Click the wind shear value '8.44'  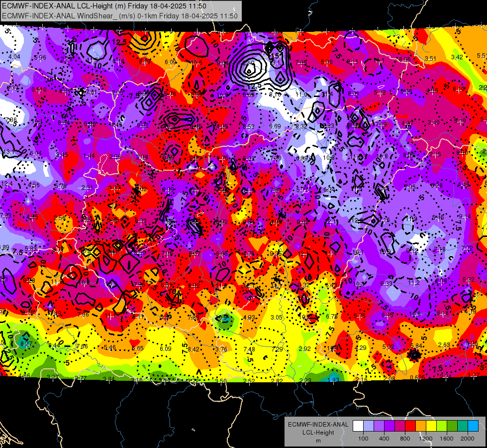point(54,345)
